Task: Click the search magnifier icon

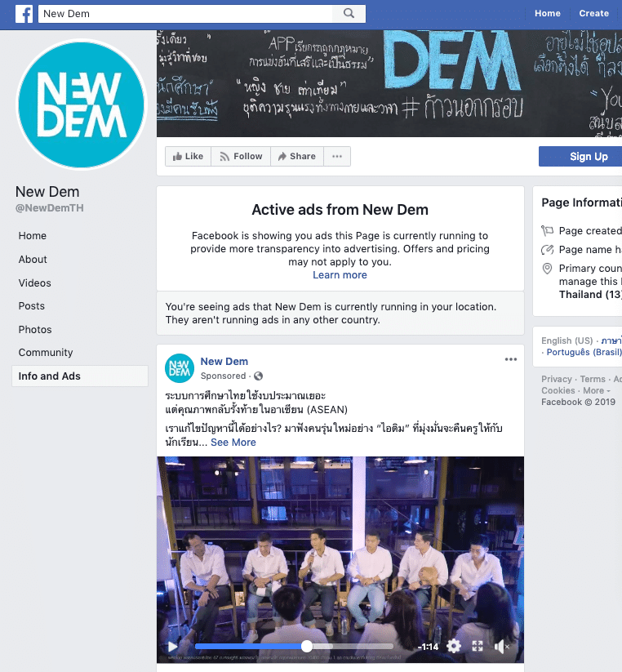Action: [x=349, y=14]
